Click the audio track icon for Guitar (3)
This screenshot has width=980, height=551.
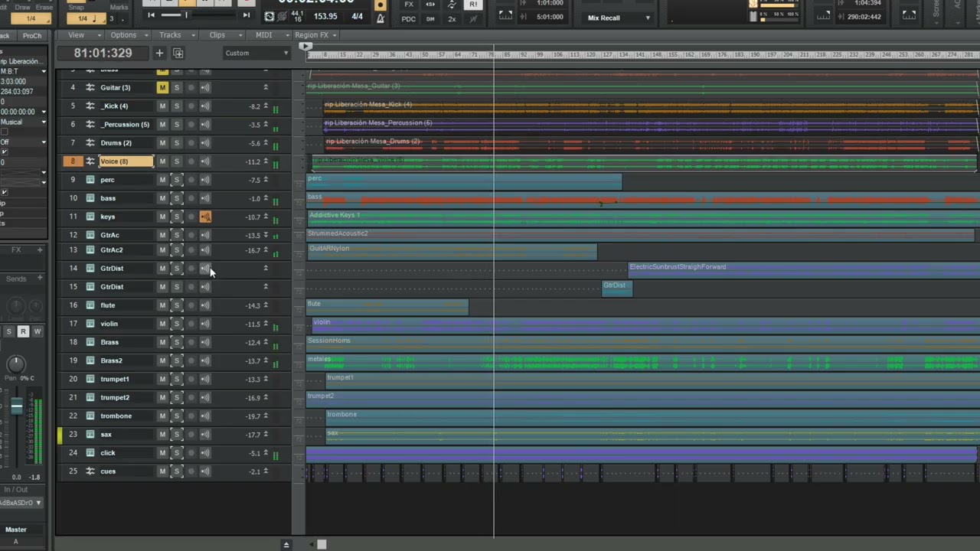90,87
